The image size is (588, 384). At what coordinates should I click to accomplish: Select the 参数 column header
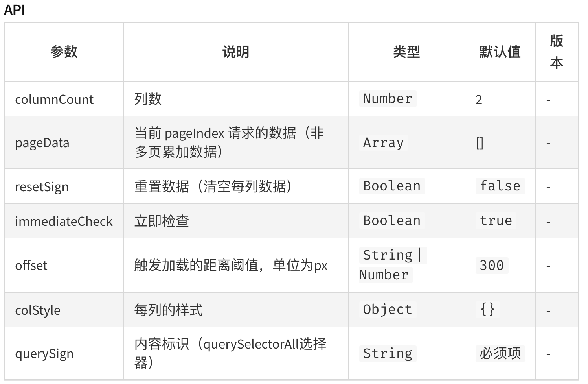(x=64, y=52)
